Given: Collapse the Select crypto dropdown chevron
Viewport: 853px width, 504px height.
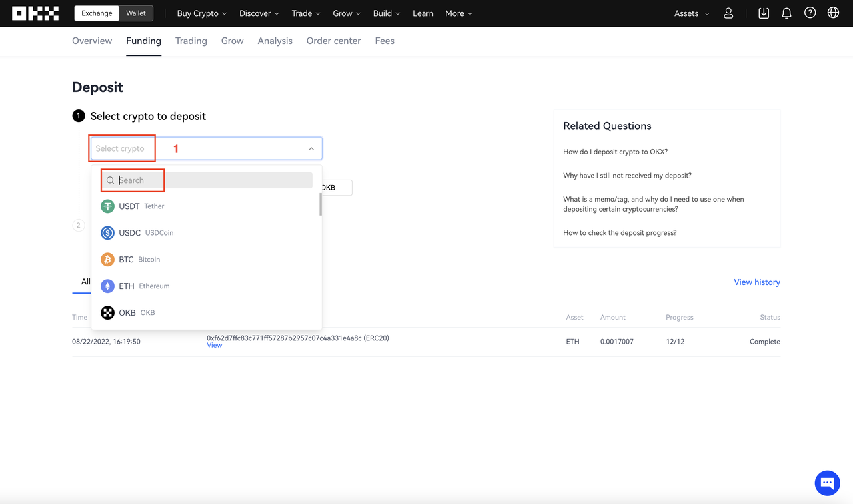Looking at the screenshot, I should 311,149.
